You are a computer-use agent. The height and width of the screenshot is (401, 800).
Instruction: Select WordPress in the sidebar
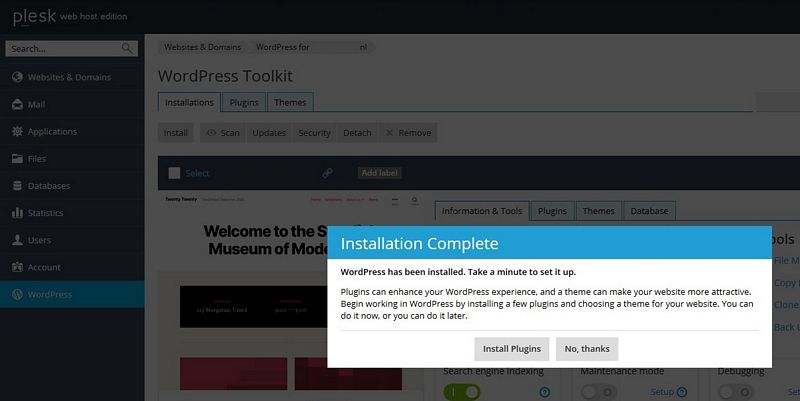pos(72,294)
